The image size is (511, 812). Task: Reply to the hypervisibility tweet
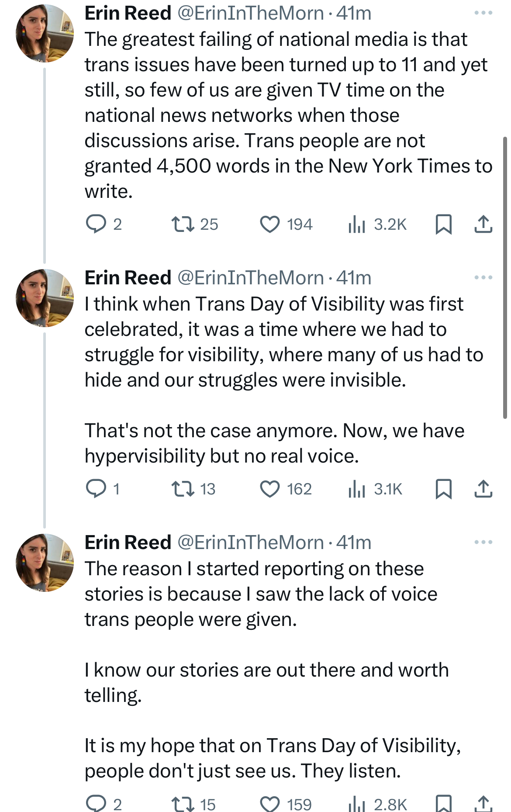point(96,489)
